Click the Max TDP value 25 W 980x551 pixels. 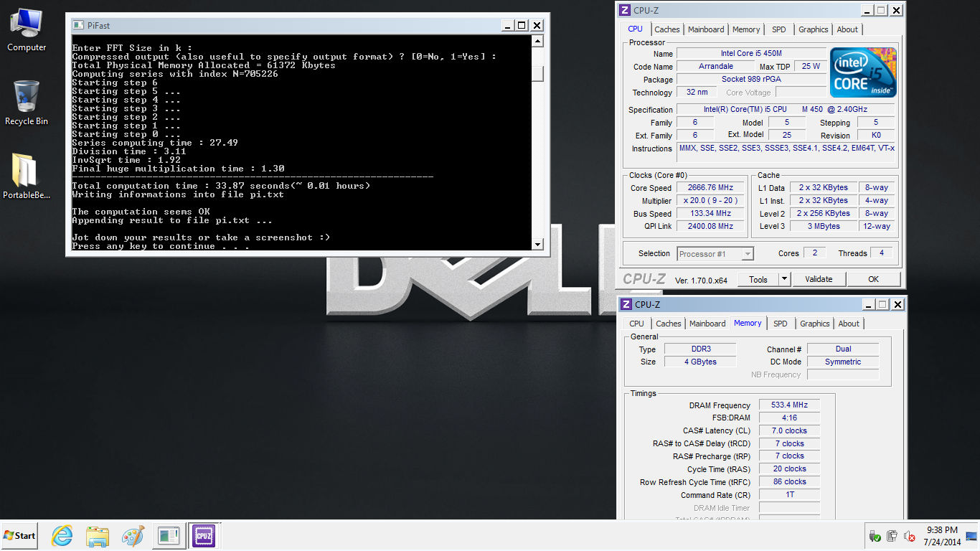point(811,66)
